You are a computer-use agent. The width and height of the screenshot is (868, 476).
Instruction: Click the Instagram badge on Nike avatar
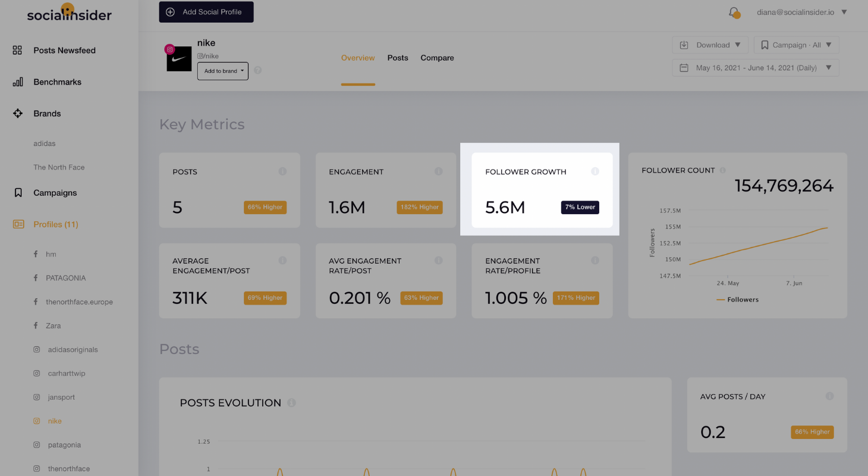click(169, 49)
